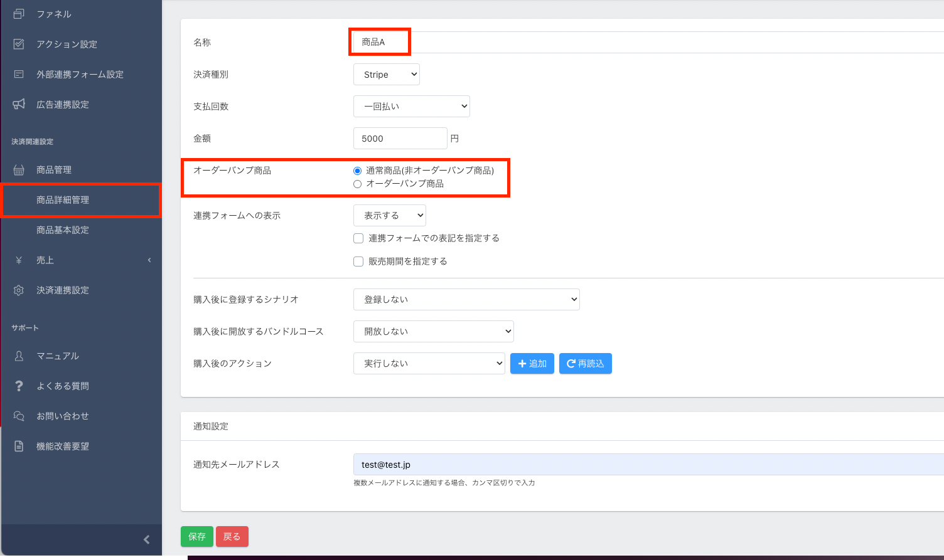Click the basket icon for 商品管理
Image resolution: width=944 pixels, height=560 pixels.
click(x=19, y=170)
